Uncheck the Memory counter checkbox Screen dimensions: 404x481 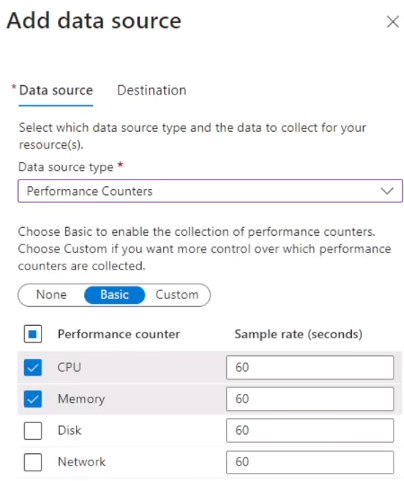click(x=33, y=399)
